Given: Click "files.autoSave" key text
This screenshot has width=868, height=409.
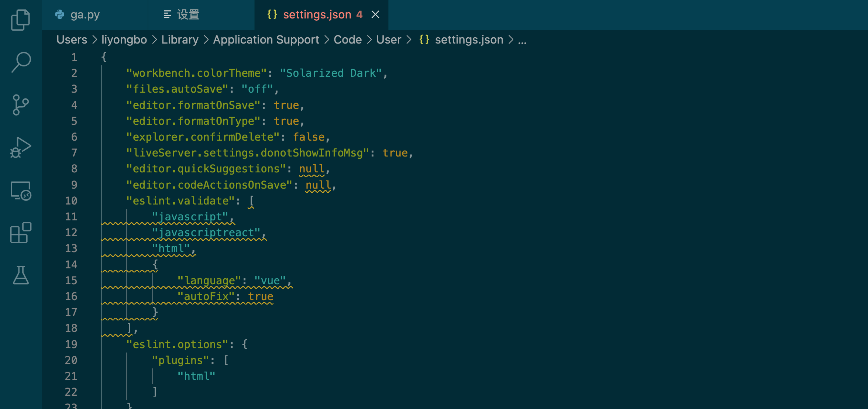Looking at the screenshot, I should tap(177, 89).
